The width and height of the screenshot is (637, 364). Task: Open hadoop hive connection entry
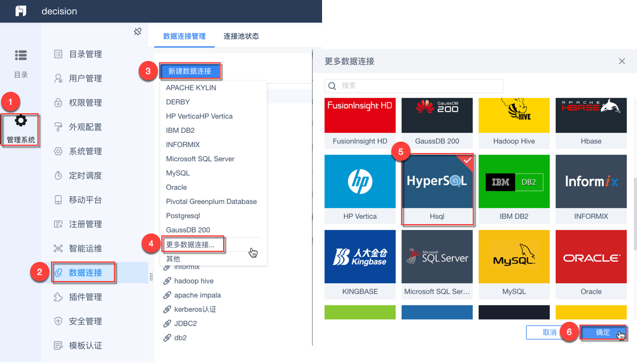194,281
